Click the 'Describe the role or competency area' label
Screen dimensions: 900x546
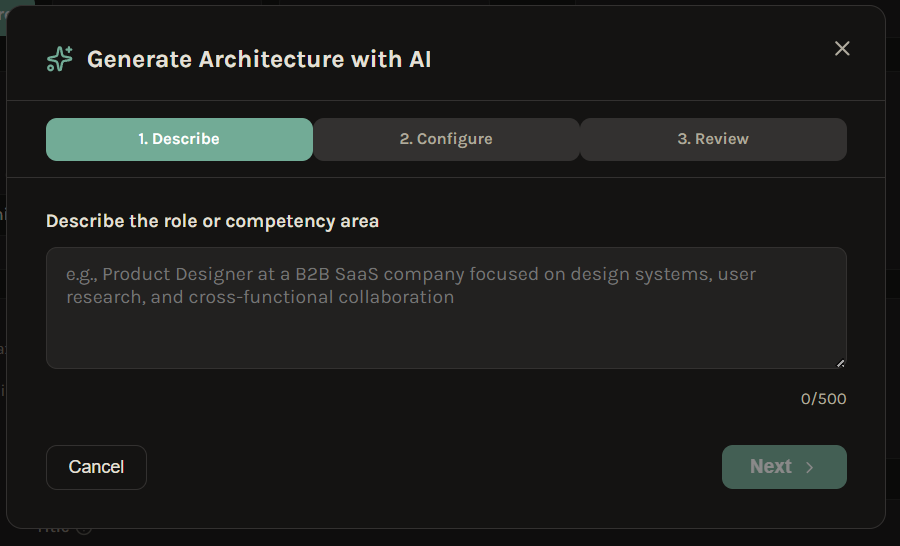pyautogui.click(x=212, y=221)
